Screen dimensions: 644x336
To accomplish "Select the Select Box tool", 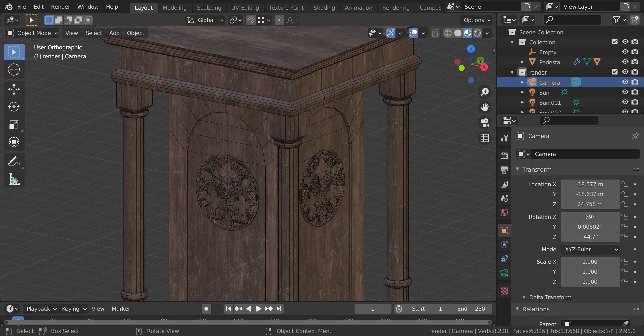I will point(14,52).
